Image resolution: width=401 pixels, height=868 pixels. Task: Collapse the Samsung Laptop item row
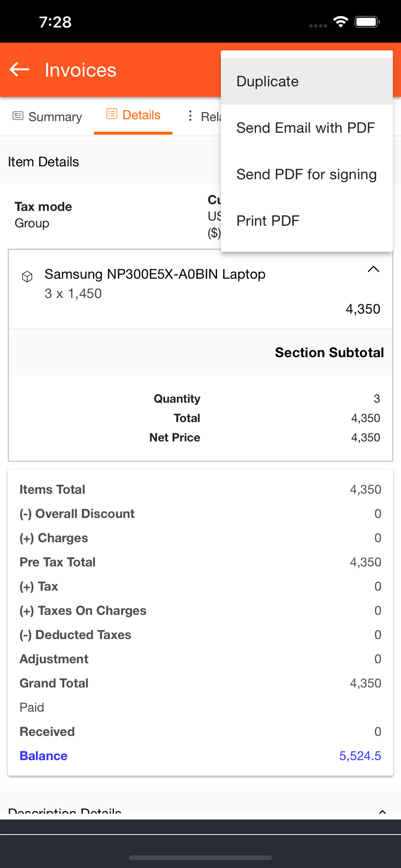(x=373, y=270)
